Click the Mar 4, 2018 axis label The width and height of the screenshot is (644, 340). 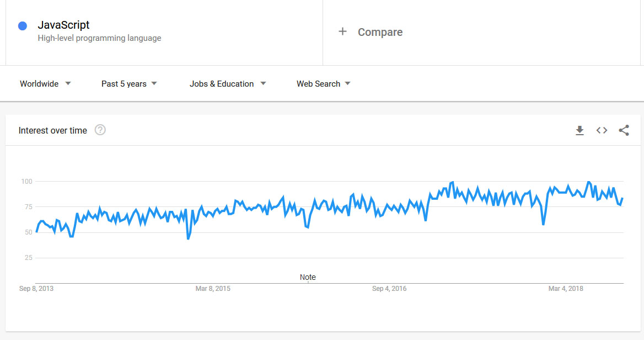[x=566, y=289]
